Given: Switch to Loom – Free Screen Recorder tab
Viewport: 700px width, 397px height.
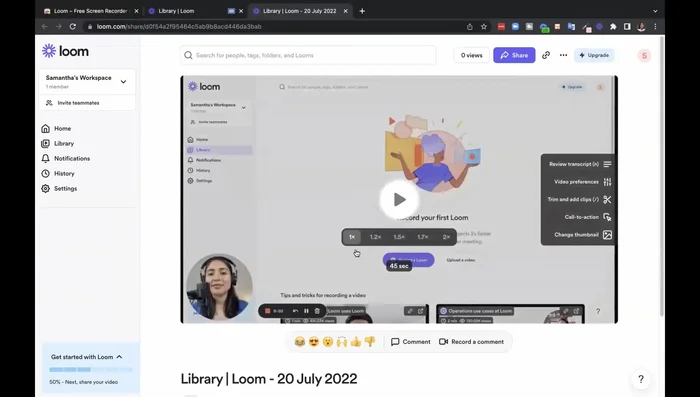Looking at the screenshot, I should pyautogui.click(x=90, y=11).
